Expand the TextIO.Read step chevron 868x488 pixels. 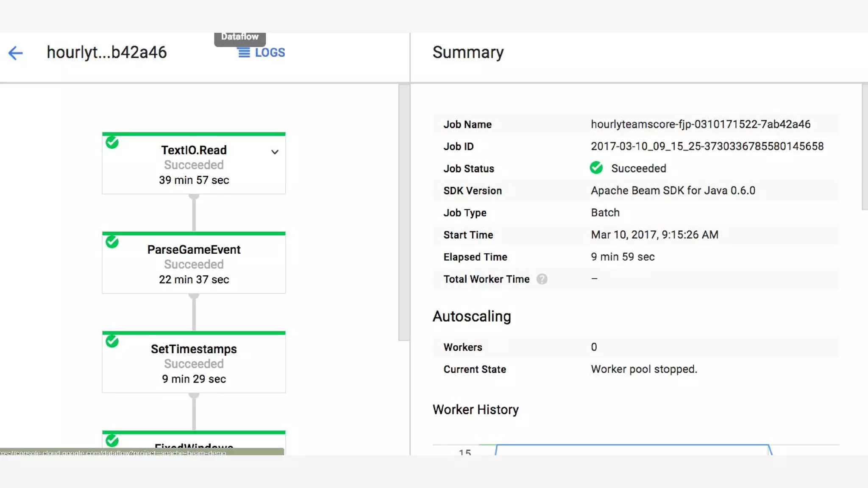(x=275, y=152)
